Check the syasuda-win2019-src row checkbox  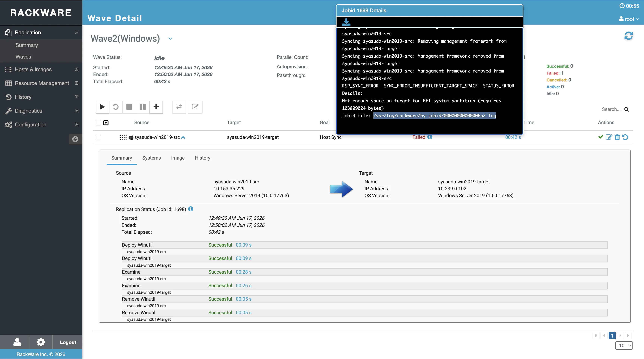(98, 138)
